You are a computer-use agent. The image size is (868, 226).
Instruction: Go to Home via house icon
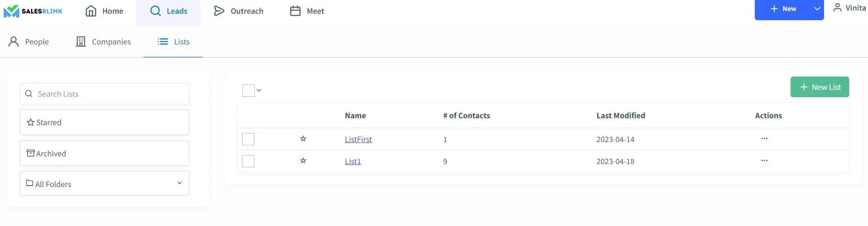(91, 11)
